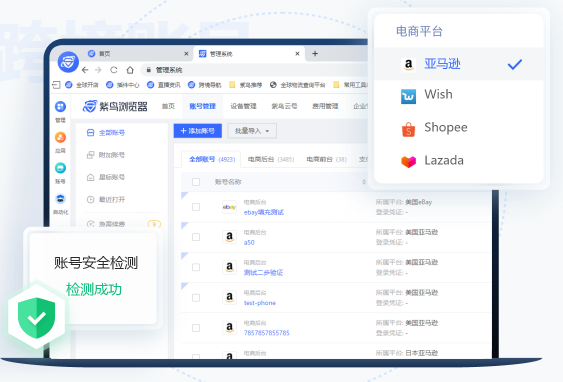The width and height of the screenshot is (563, 382).
Task: Open a new tab with the plus button
Action: tap(315, 54)
